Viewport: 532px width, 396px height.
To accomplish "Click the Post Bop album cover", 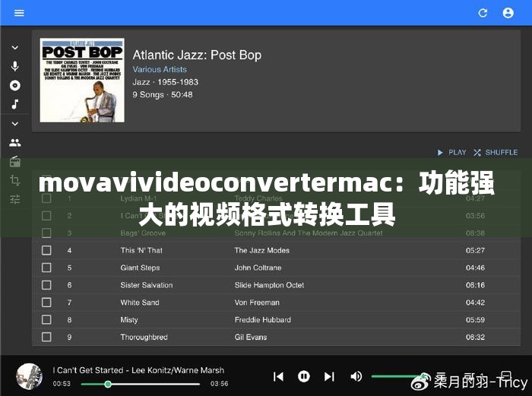I will pos(82,80).
